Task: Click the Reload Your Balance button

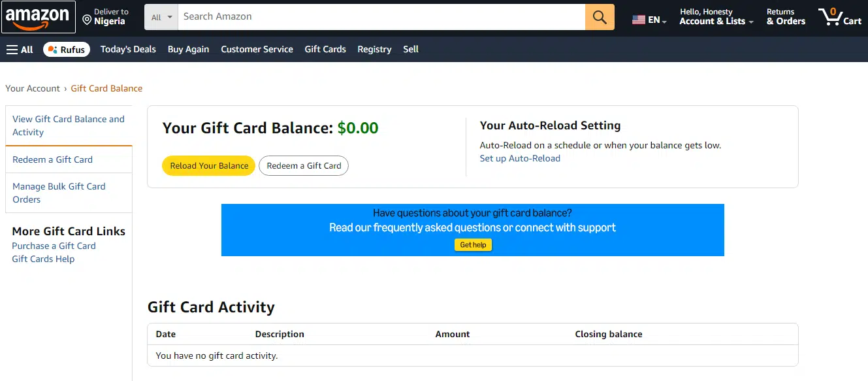Action: click(x=209, y=166)
